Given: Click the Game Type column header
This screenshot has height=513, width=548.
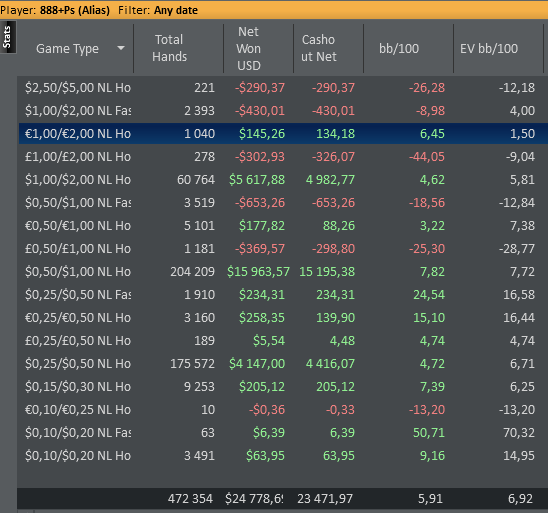Looking at the screenshot, I should (67, 48).
